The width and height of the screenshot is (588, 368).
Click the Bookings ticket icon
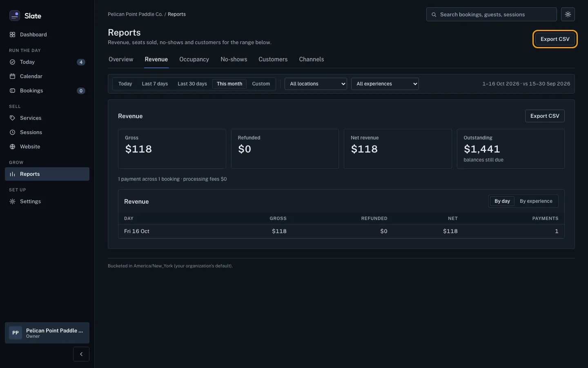point(12,91)
